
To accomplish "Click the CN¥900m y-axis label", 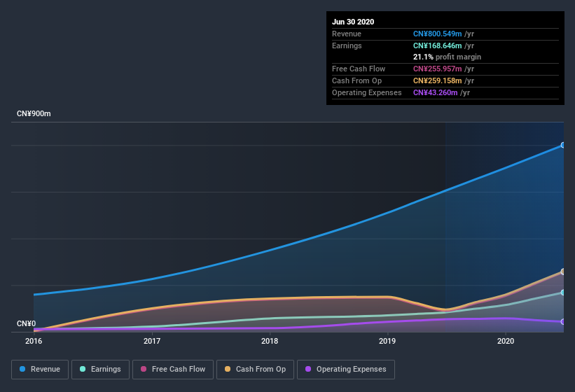I will point(34,113).
